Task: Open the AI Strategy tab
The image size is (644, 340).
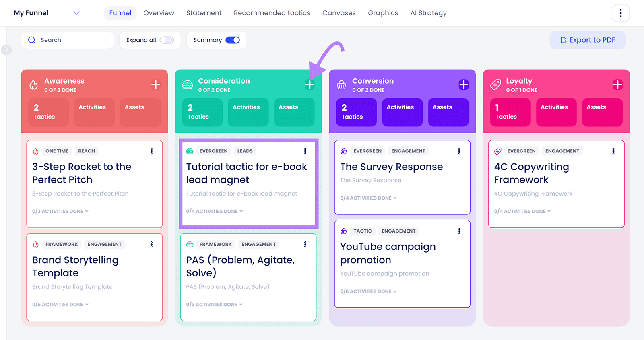Action: coord(428,13)
